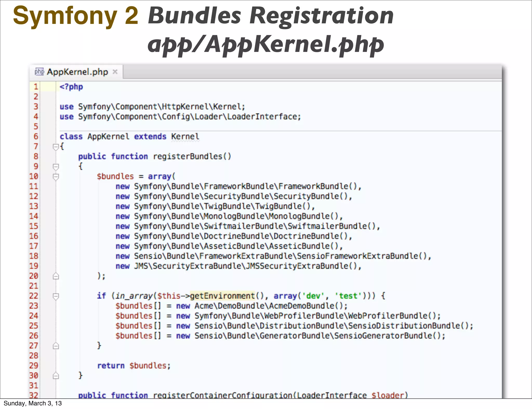
Task: Click the LoaderInterface use statement
Action: pyautogui.click(x=180, y=117)
